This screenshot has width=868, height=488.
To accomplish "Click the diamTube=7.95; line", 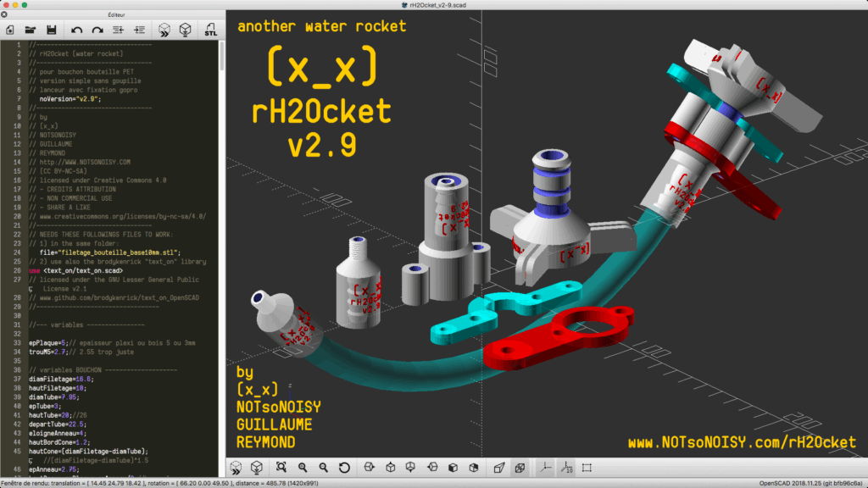I will (x=53, y=397).
